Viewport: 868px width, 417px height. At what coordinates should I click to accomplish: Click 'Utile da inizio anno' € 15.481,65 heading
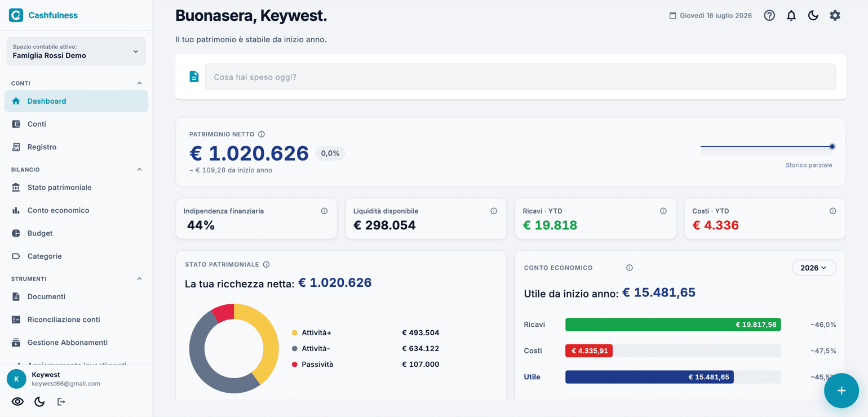pos(609,293)
